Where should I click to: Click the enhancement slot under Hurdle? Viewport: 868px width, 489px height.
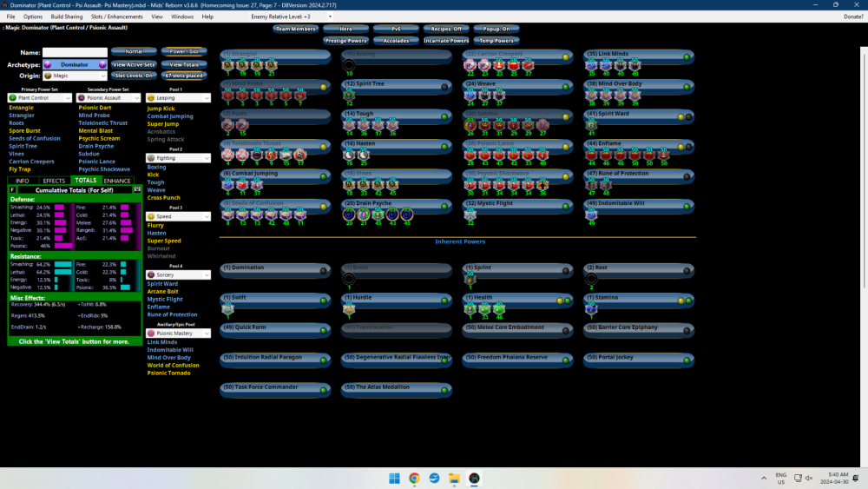coord(349,309)
